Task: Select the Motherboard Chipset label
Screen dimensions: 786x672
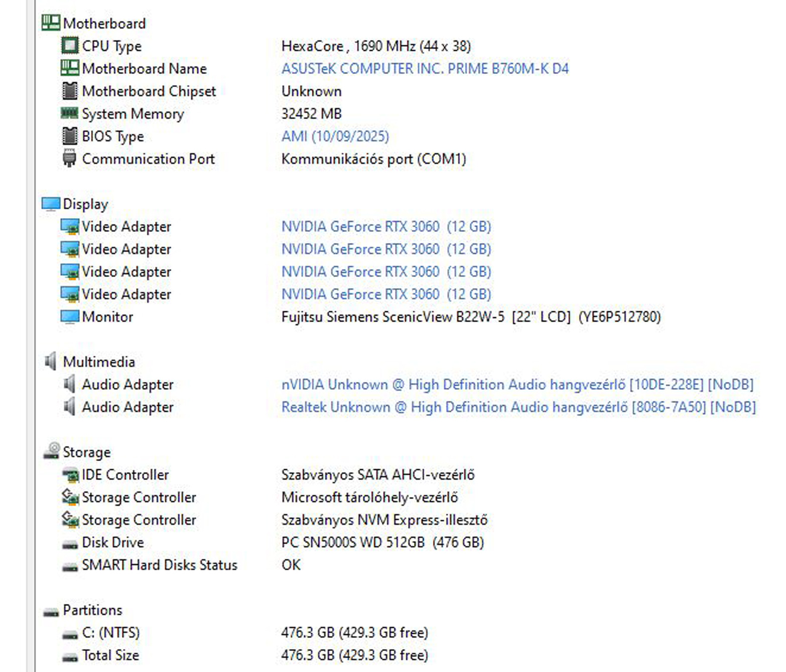Action: [149, 91]
